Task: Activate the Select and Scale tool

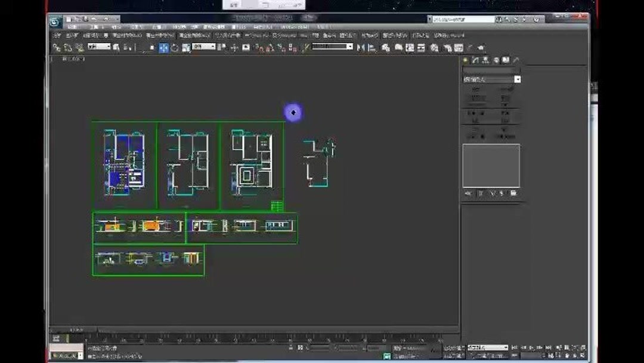Action: point(185,47)
